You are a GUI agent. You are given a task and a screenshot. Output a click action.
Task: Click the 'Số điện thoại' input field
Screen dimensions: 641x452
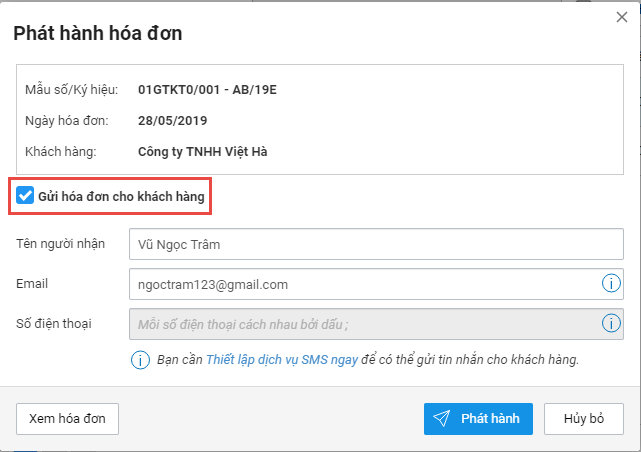(376, 324)
